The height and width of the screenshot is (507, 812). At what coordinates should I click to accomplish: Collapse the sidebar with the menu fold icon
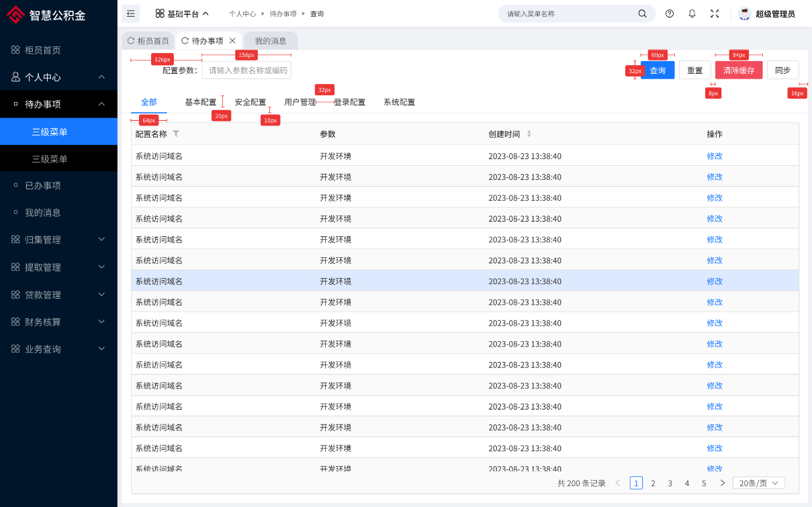click(x=131, y=13)
